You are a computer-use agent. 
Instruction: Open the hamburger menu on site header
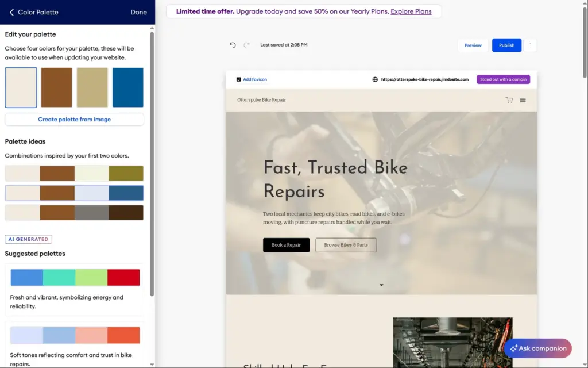coord(523,100)
